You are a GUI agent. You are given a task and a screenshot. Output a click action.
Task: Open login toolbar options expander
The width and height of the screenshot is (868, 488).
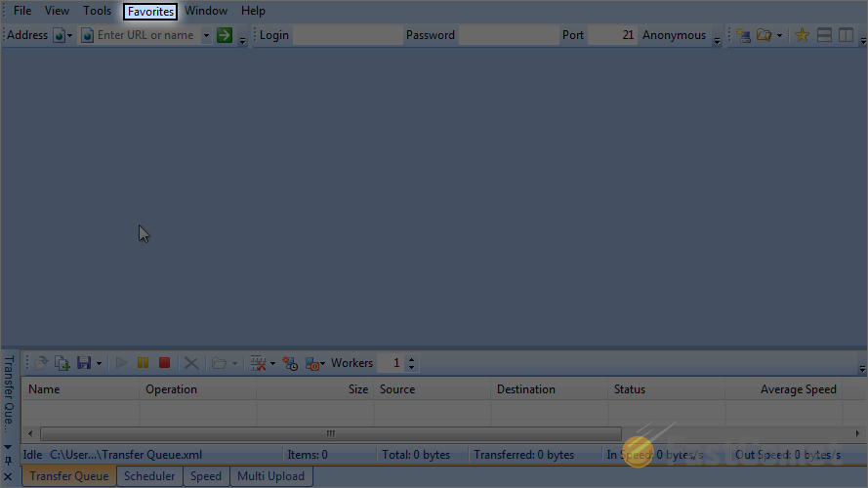click(717, 40)
